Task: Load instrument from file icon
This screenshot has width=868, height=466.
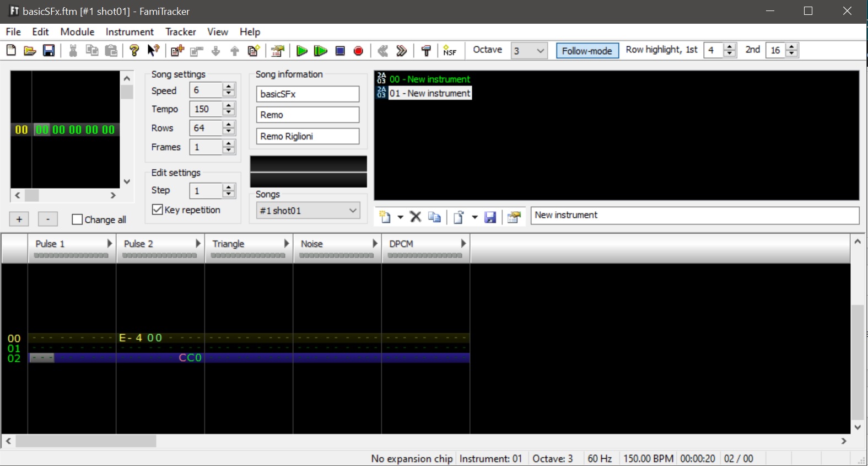Action: 459,217
